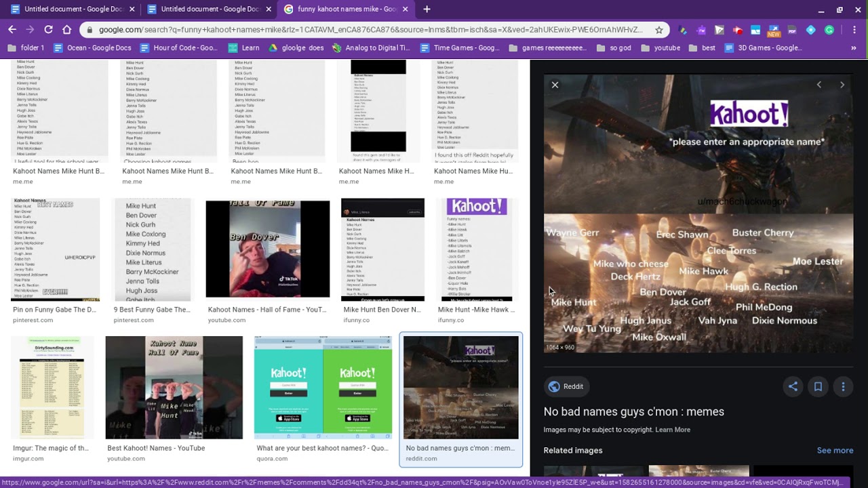868x488 pixels.
Task: Click Grammarly green extension icon
Action: (829, 30)
